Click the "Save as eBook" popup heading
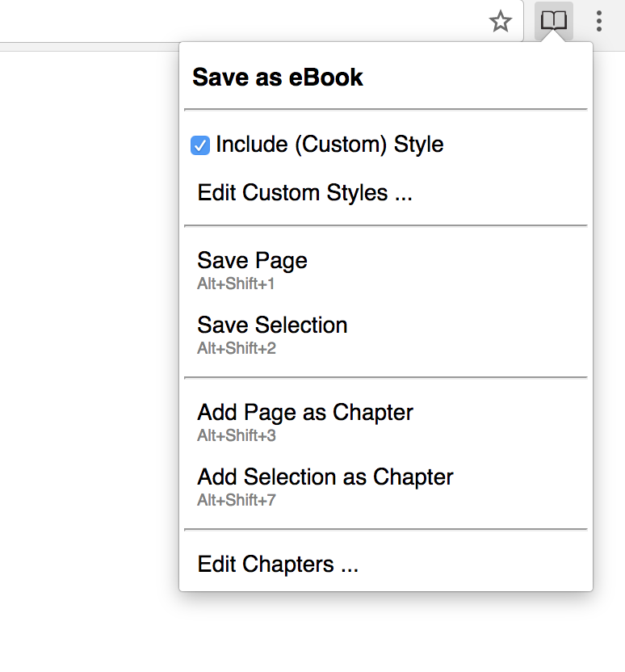625x672 pixels. (277, 78)
